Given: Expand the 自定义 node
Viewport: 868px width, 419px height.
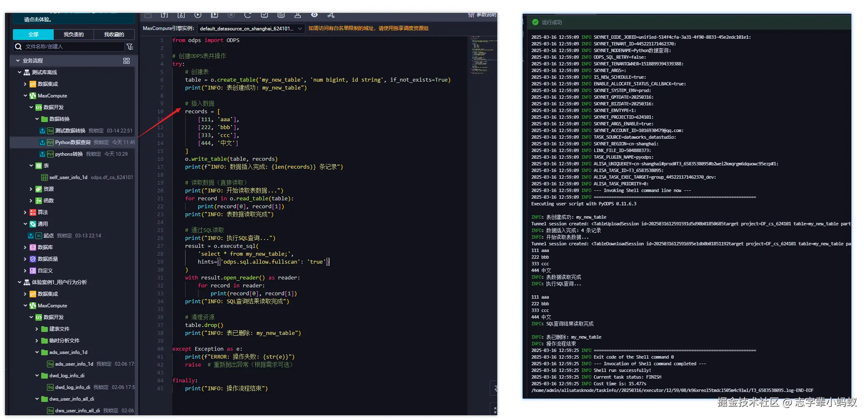Looking at the screenshot, I should tap(25, 271).
